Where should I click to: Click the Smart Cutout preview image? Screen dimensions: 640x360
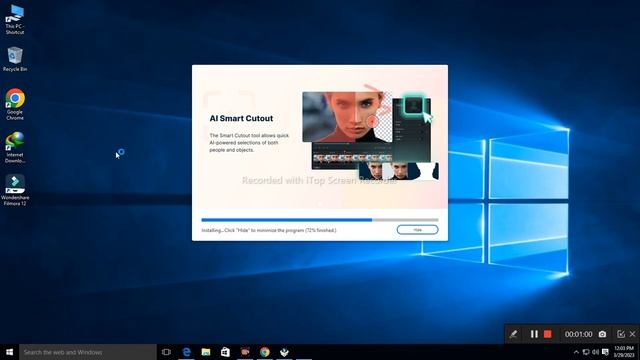(x=370, y=136)
